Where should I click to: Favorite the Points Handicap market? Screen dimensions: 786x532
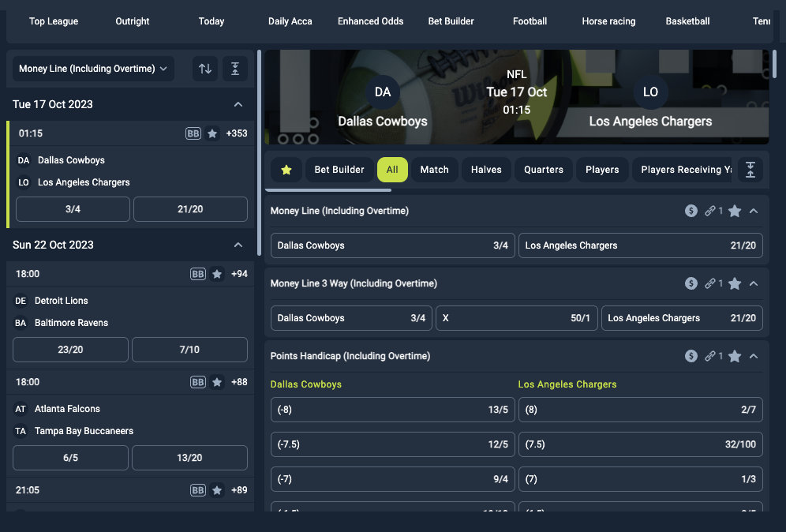coord(735,356)
